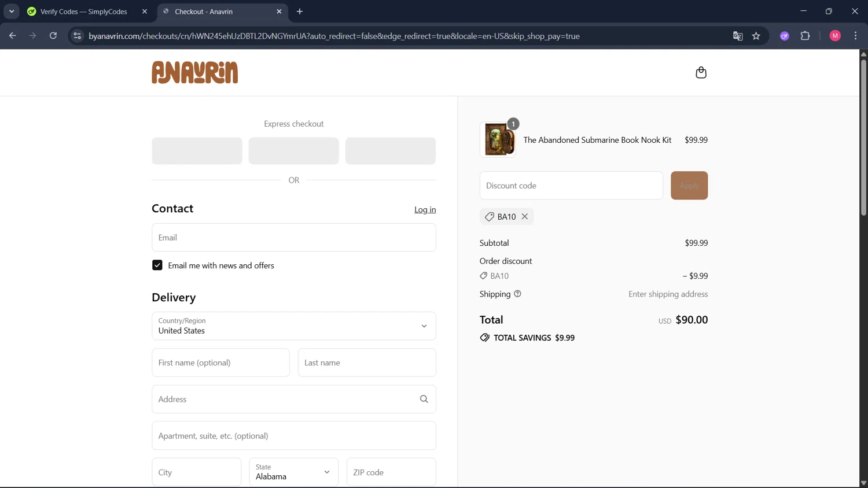Click the BA10 discount tag icon

(490, 217)
